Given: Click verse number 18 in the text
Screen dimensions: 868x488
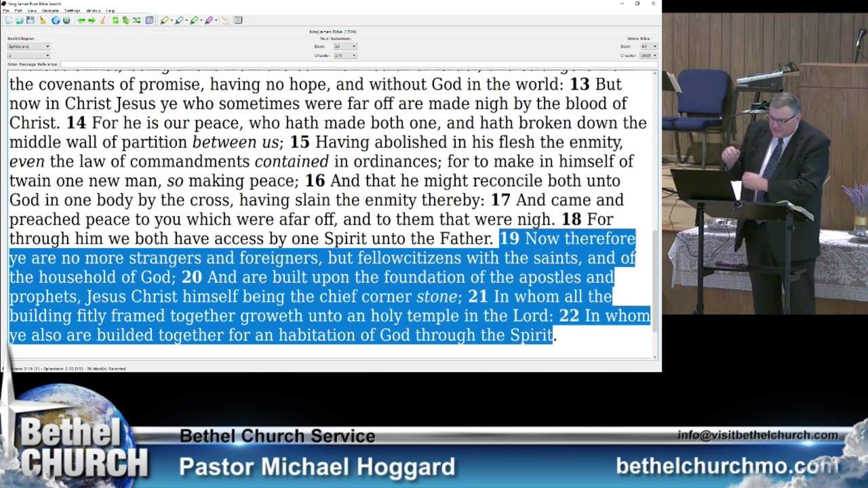Looking at the screenshot, I should (572, 220).
